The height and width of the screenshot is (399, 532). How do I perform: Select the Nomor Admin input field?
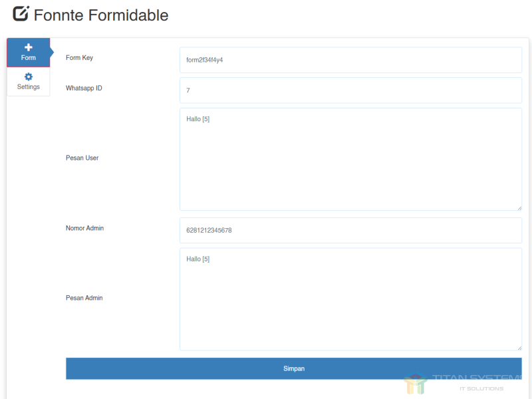click(x=350, y=231)
